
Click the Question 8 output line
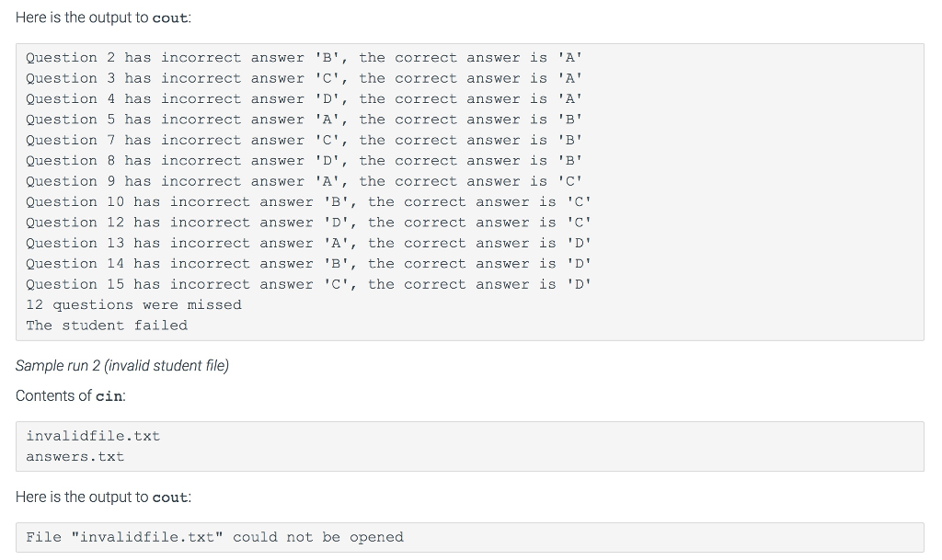tap(304, 161)
